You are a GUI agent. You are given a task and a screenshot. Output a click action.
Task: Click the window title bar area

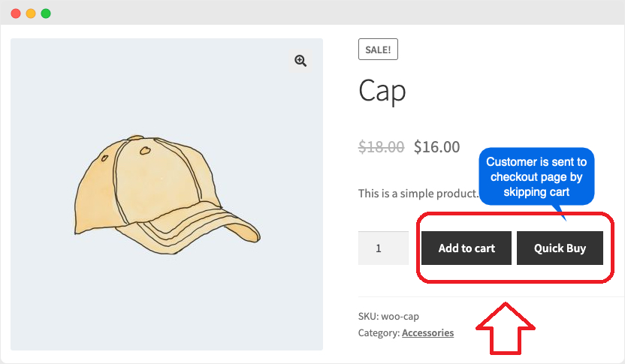point(312,13)
